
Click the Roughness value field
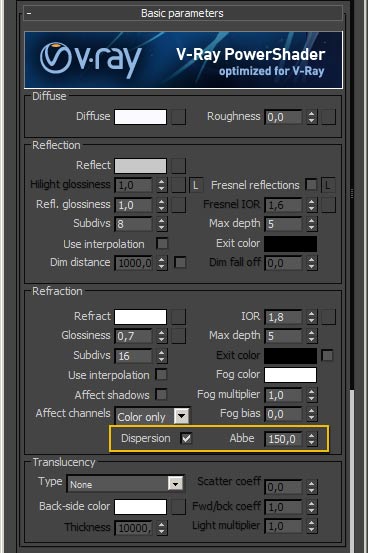[283, 117]
